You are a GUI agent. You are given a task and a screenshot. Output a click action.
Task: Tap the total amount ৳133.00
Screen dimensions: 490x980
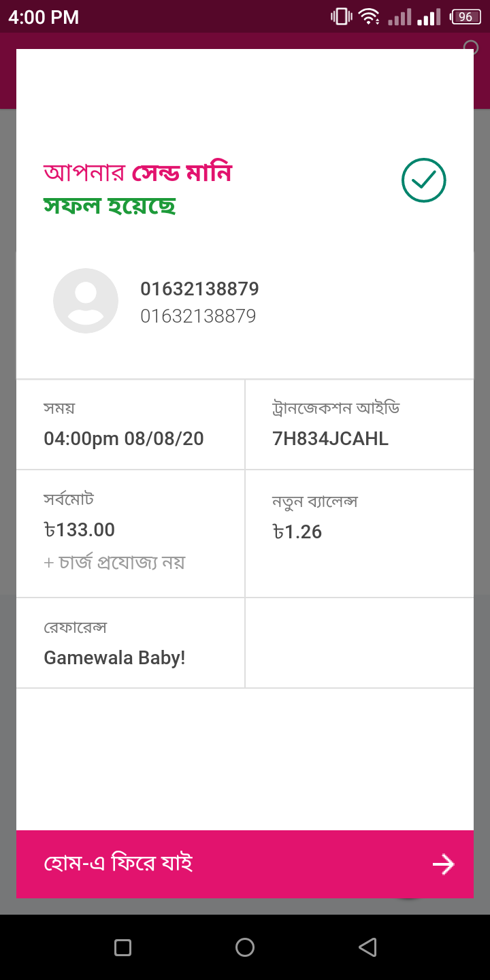point(80,529)
